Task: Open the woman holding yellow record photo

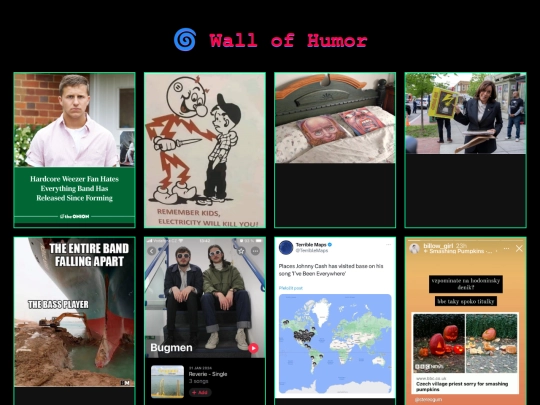Action: pyautogui.click(x=465, y=114)
